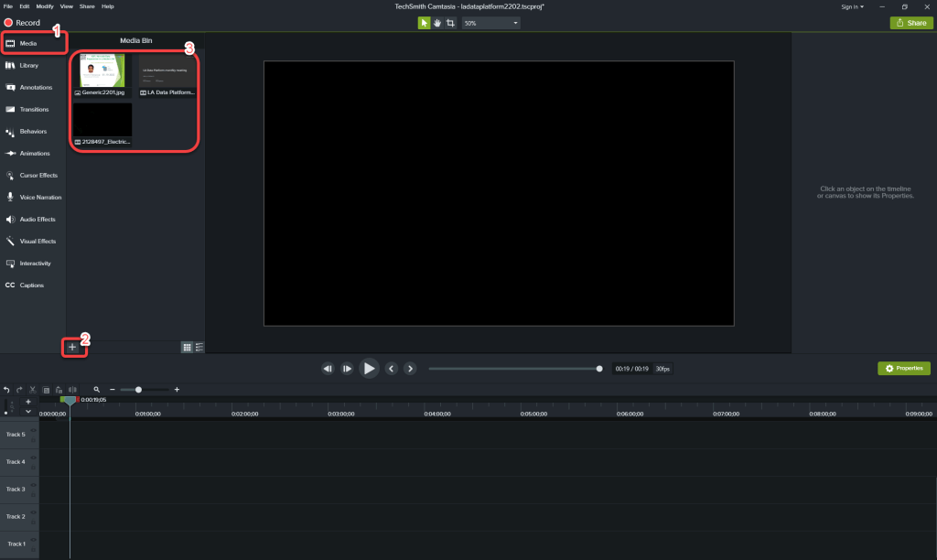
Task: Switch media bin to list view
Action: pos(199,348)
